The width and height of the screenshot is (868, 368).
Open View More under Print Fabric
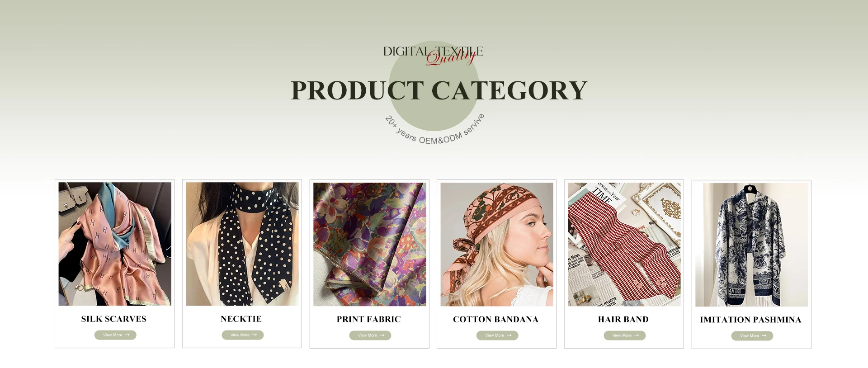[x=370, y=335]
